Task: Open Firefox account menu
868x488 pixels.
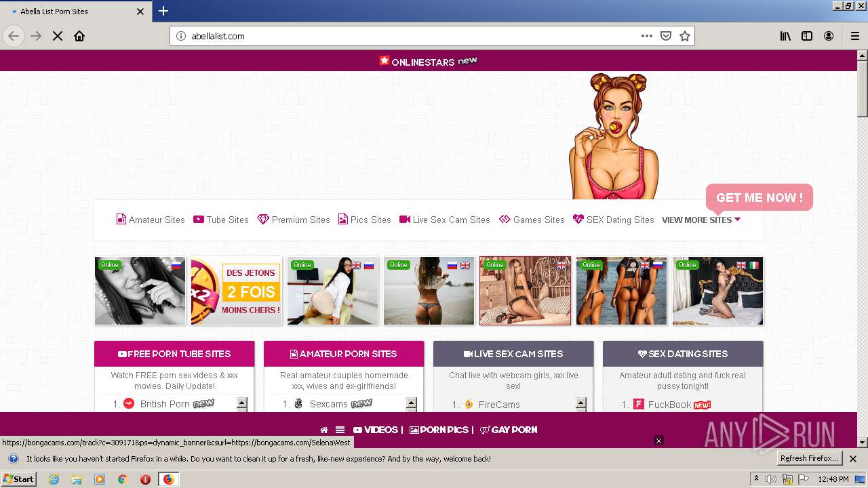Action: point(829,36)
